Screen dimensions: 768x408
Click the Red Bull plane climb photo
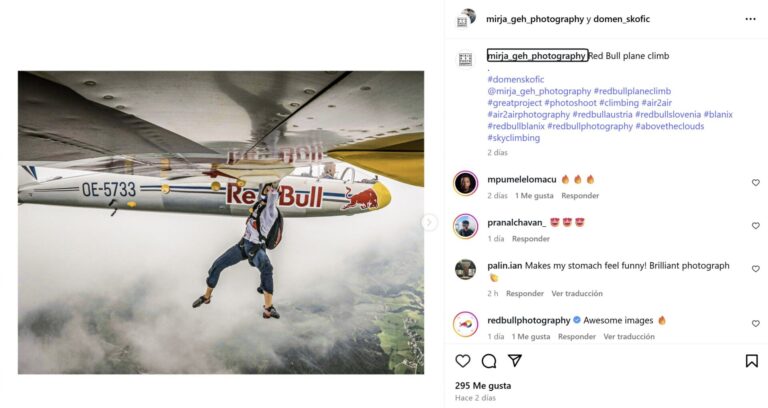point(221,222)
